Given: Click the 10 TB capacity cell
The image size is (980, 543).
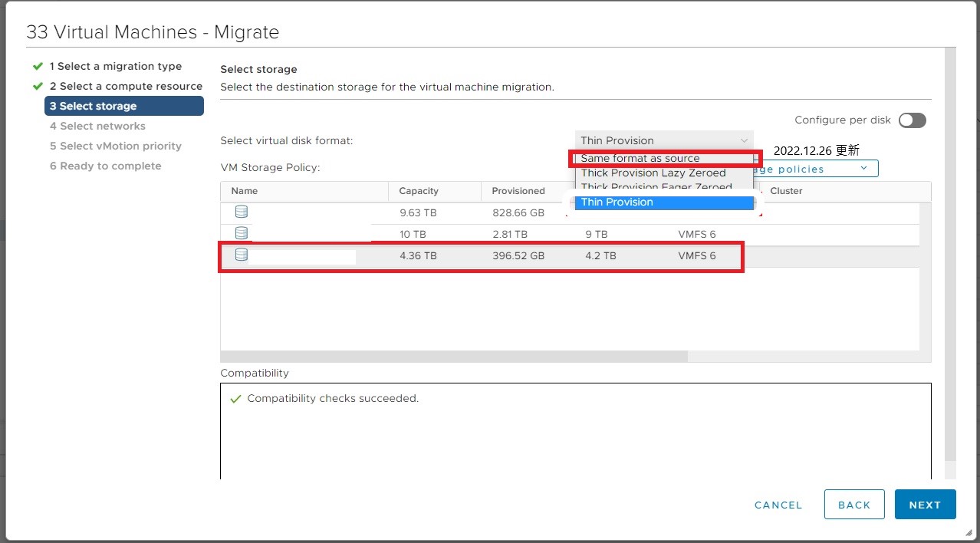Looking at the screenshot, I should pos(413,234).
